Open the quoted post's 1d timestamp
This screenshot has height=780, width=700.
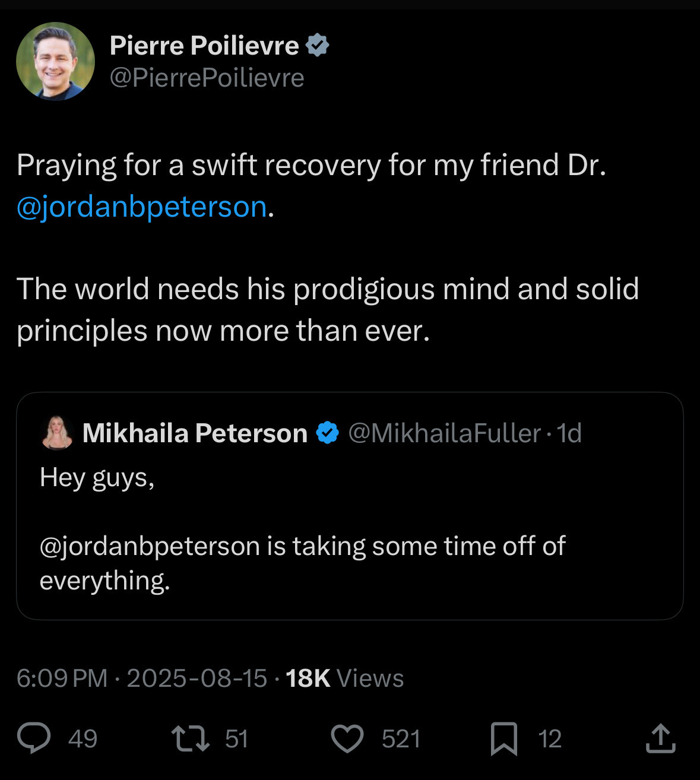(x=569, y=433)
